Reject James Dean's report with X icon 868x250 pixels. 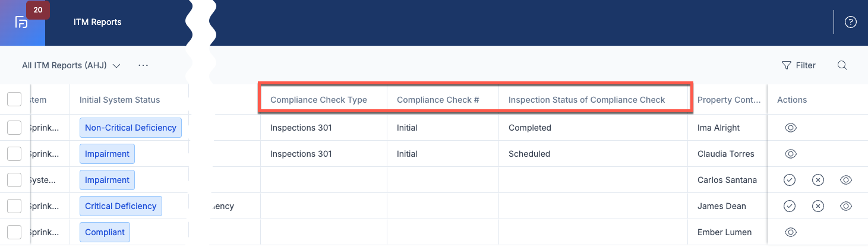[x=818, y=206]
